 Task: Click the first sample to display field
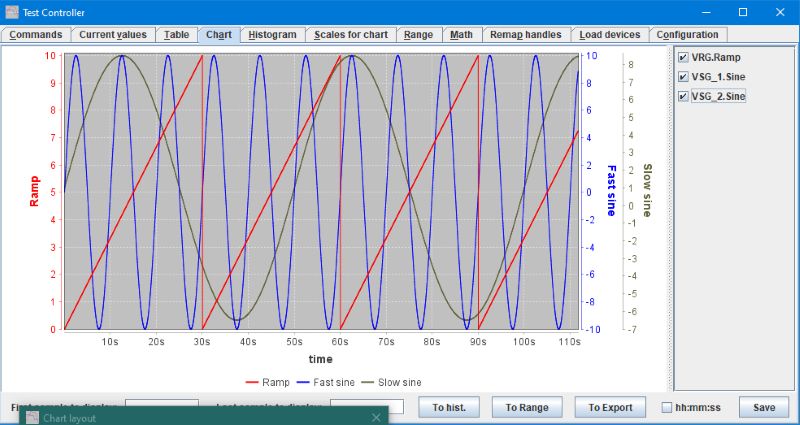point(162,403)
